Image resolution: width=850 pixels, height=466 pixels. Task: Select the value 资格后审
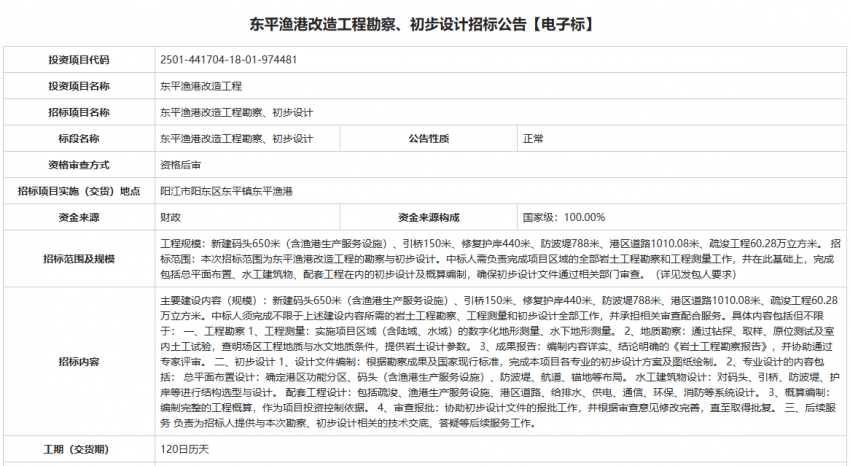(181, 165)
